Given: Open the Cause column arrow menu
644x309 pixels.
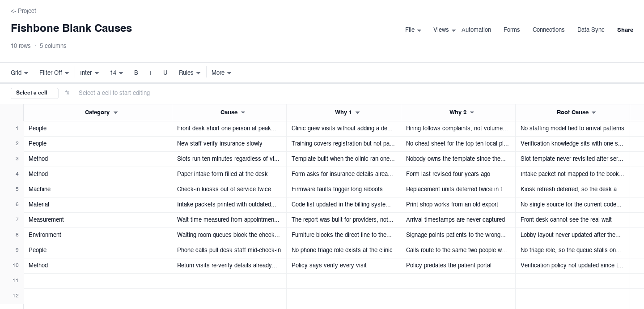Looking at the screenshot, I should click(243, 113).
